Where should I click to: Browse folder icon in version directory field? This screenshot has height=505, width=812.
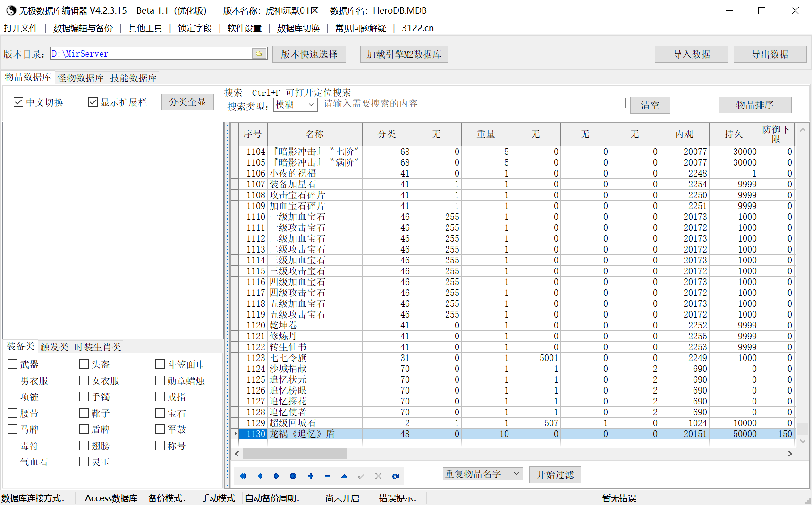pyautogui.click(x=259, y=54)
